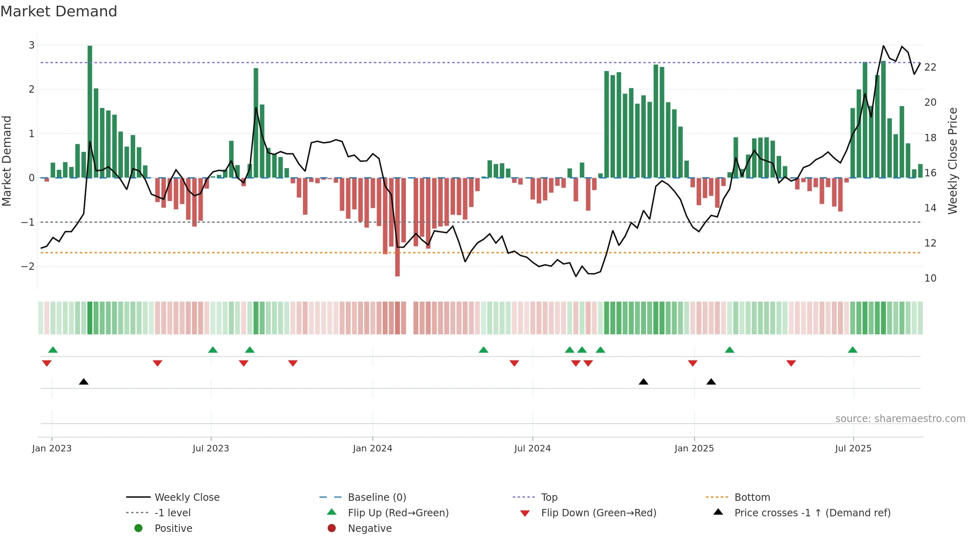Click the Jul 2024 x-axis label
Viewport: 980px width, 551px height.
click(x=532, y=449)
